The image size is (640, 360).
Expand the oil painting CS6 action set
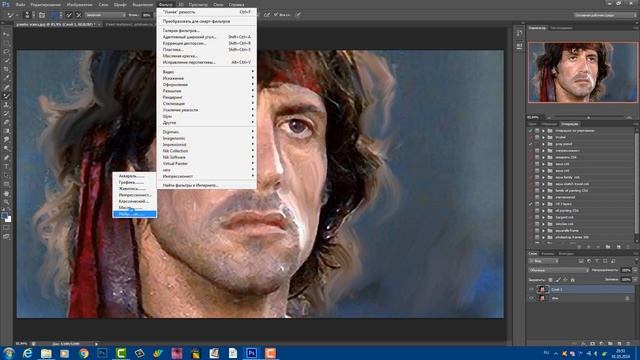[x=543, y=211]
